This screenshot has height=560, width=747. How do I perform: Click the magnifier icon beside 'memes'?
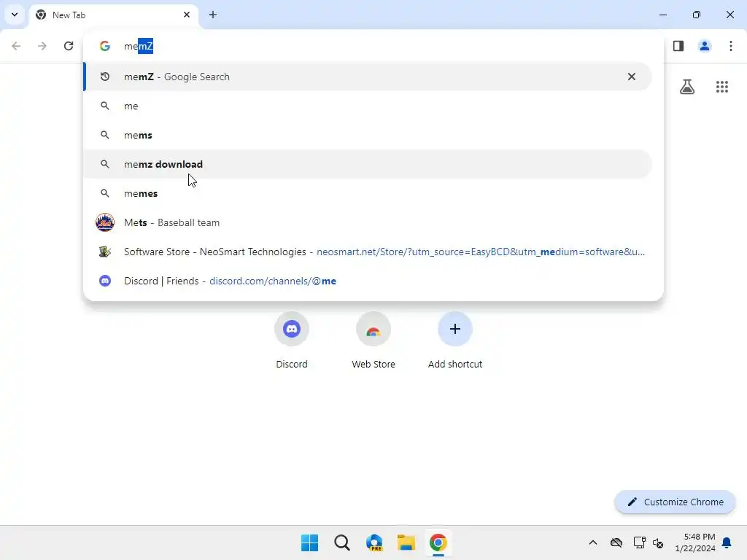[x=105, y=193]
